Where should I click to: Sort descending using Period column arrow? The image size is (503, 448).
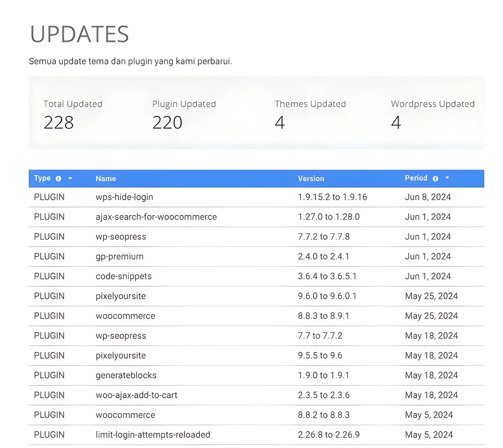coord(447,178)
